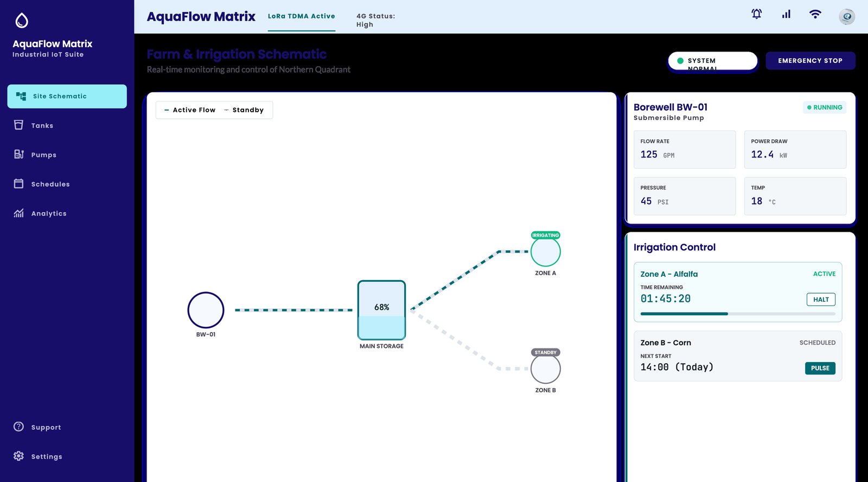Click the Analytics chart icon
Image resolution: width=868 pixels, height=482 pixels.
tap(19, 213)
